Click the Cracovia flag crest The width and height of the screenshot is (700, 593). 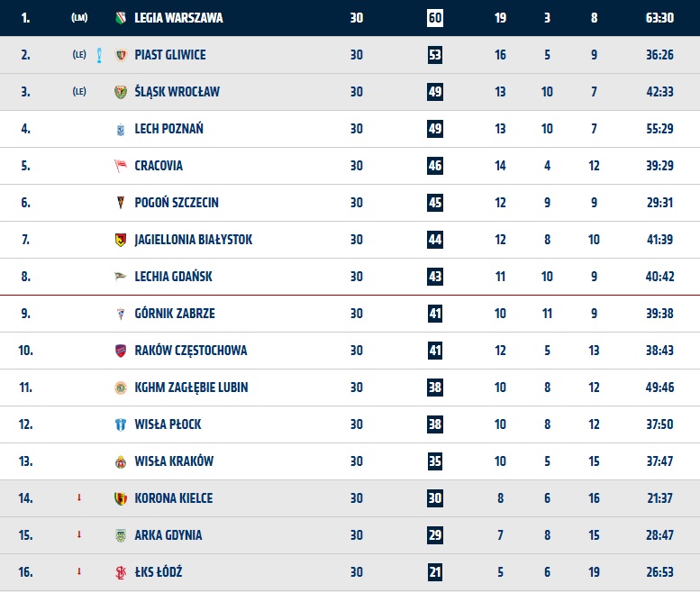pos(121,166)
